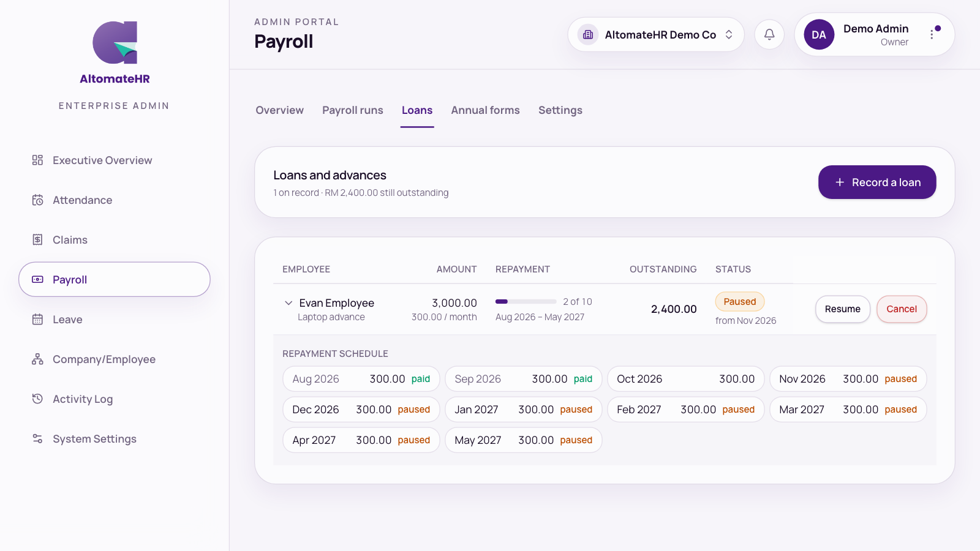The height and width of the screenshot is (551, 980).
Task: Click the Claims receipt icon
Action: [x=37, y=240]
